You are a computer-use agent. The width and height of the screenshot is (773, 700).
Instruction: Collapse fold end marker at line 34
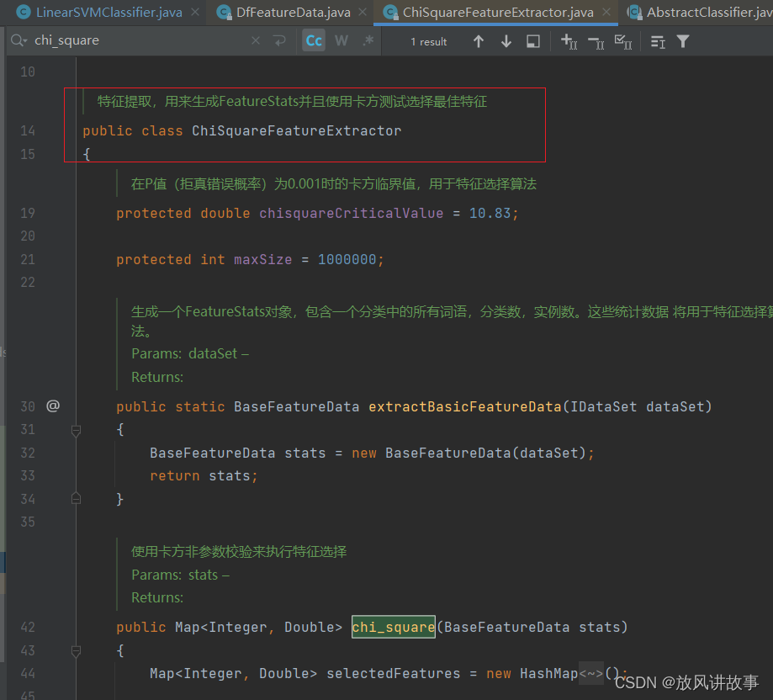[x=76, y=498]
